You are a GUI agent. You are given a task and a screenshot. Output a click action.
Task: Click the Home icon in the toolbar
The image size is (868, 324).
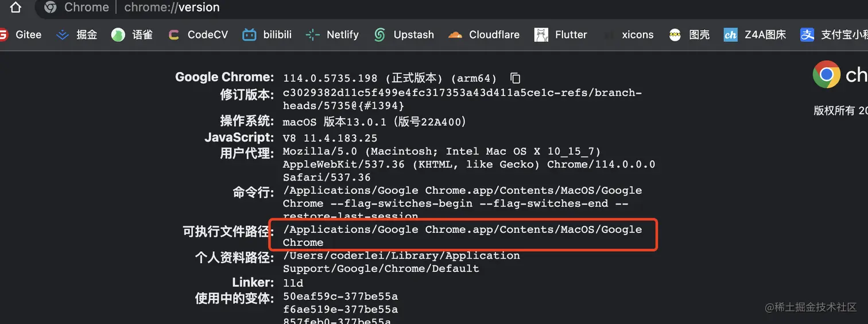(15, 7)
